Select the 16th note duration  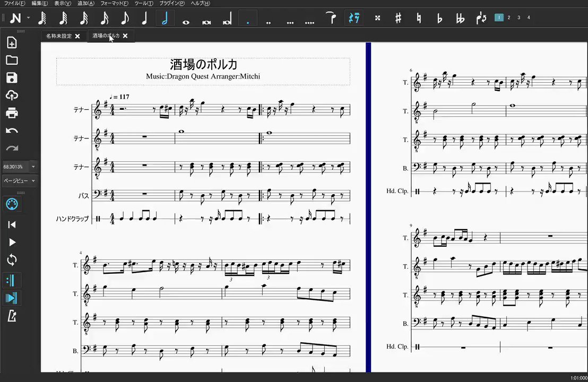(105, 18)
